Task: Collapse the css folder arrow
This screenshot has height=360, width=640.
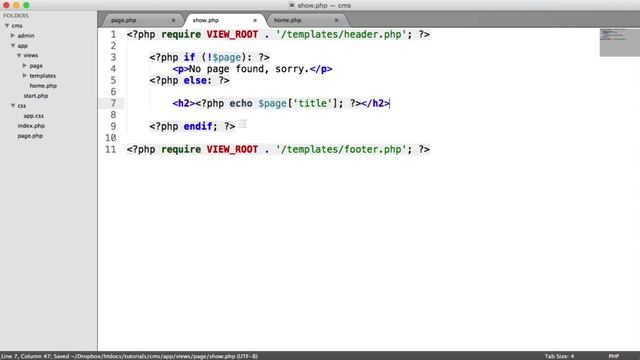Action: click(13, 106)
